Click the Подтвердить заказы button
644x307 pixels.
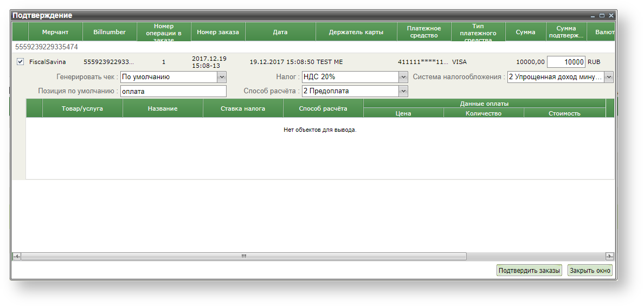click(529, 271)
